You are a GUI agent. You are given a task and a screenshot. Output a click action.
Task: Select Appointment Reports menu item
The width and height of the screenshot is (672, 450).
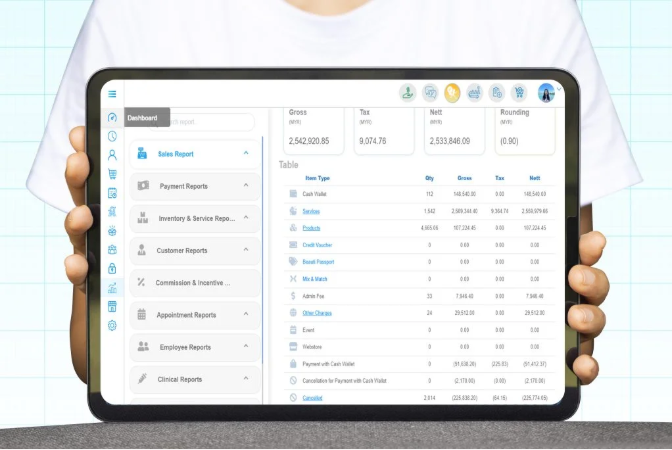click(185, 315)
